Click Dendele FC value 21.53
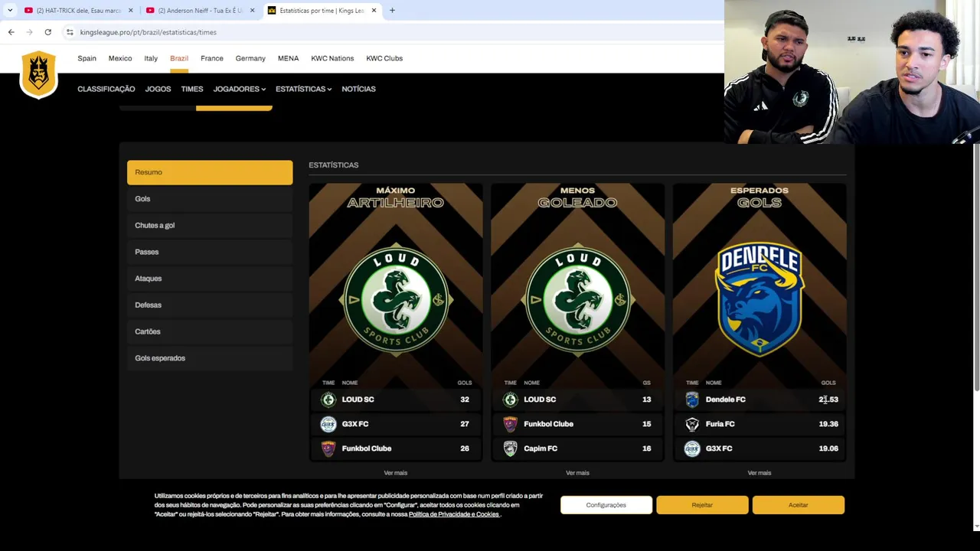 click(x=828, y=399)
